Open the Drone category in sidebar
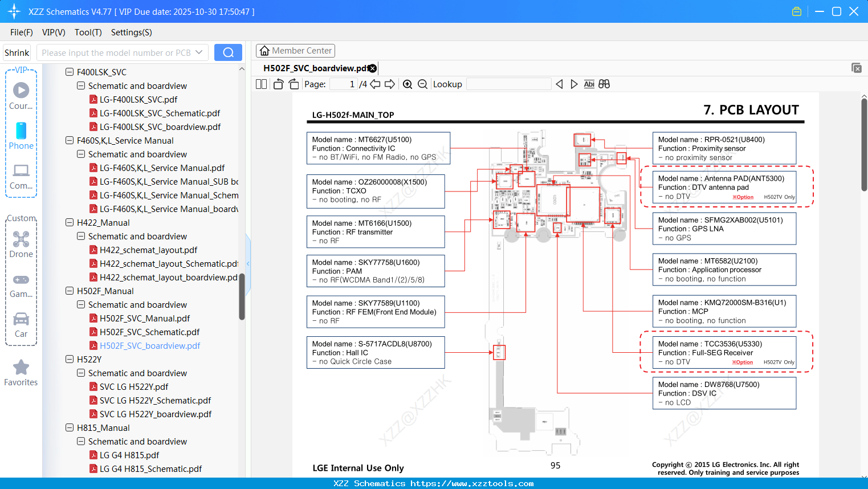Image resolution: width=868 pixels, height=489 pixels. click(x=21, y=244)
